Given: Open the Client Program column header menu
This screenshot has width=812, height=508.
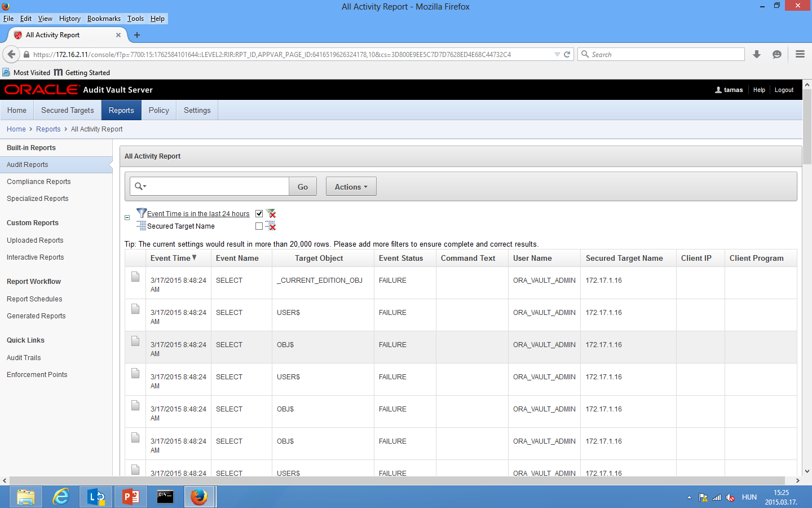Looking at the screenshot, I should [757, 258].
